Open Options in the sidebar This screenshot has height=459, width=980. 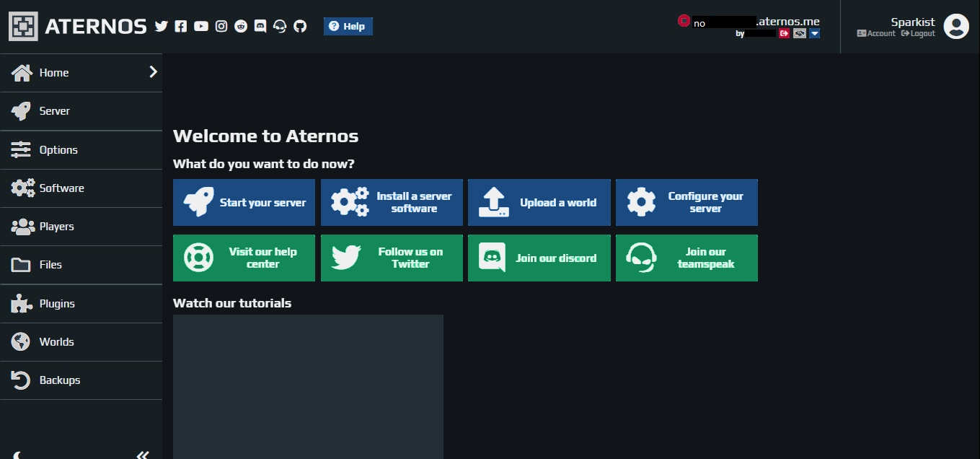coord(81,150)
